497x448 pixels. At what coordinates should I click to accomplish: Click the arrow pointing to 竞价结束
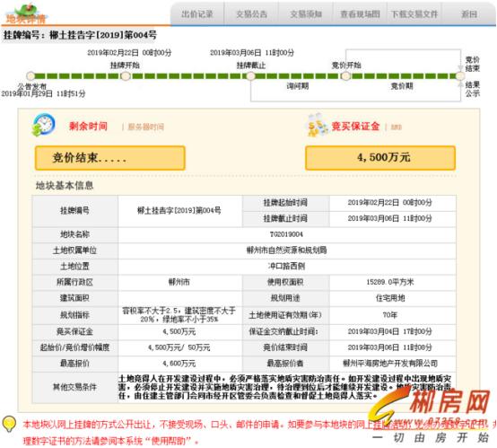pyautogui.click(x=460, y=67)
